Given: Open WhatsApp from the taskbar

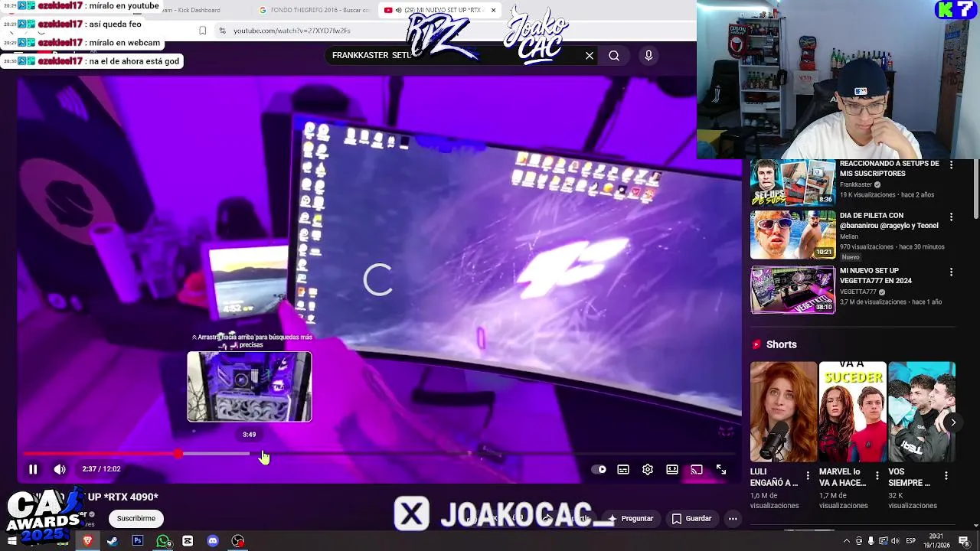Looking at the screenshot, I should point(163,541).
